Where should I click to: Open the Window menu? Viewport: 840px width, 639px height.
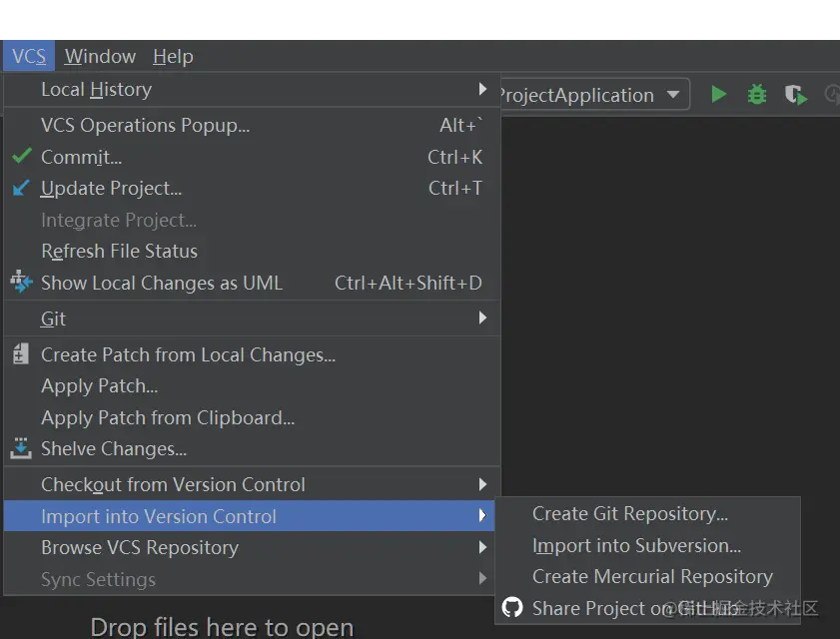(x=100, y=56)
